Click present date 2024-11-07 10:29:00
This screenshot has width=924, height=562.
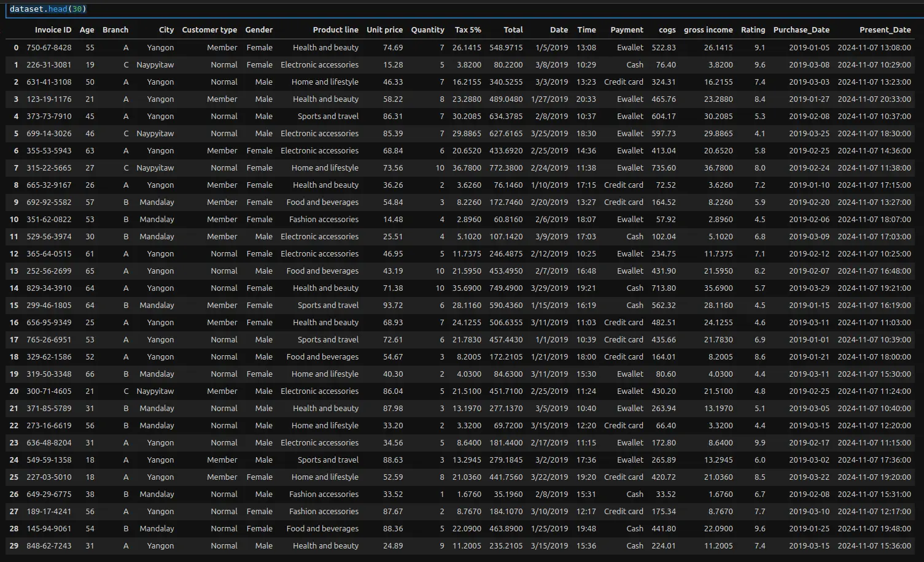click(874, 64)
